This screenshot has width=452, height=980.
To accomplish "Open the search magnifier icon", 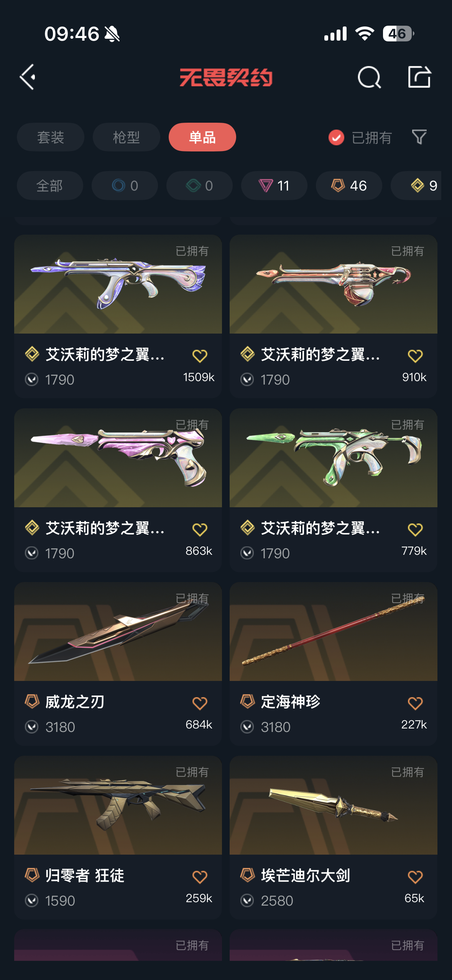I will pyautogui.click(x=369, y=77).
